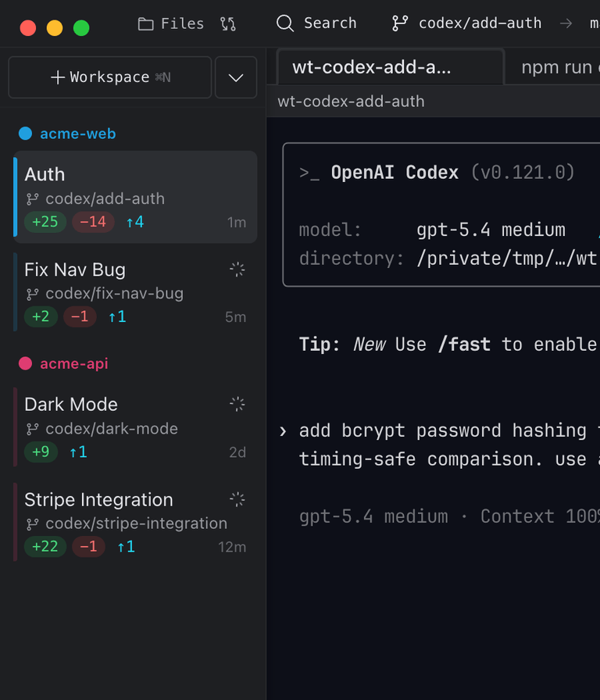Click the gpt-5.4 medium model value

(491, 230)
